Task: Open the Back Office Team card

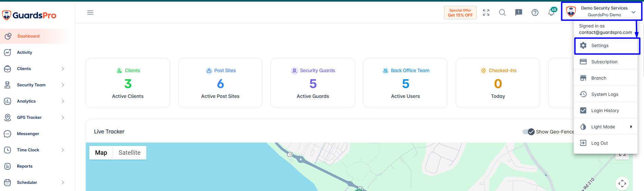Action: coord(405,83)
